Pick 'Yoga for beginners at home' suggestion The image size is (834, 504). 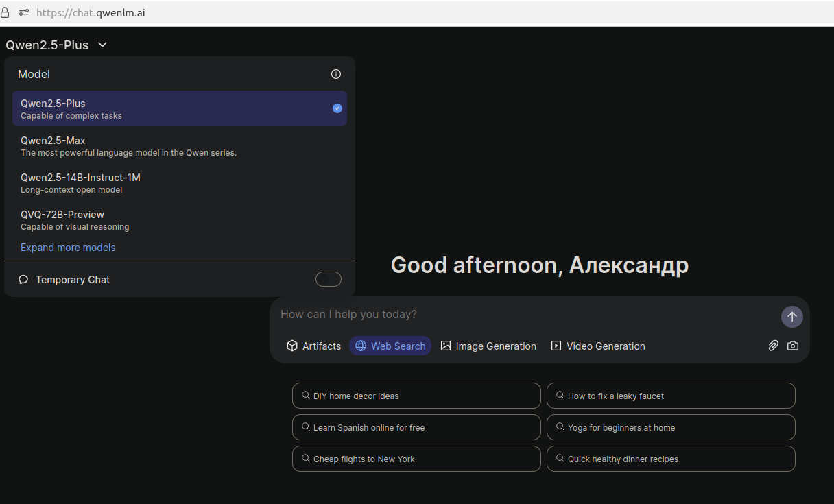(x=671, y=427)
